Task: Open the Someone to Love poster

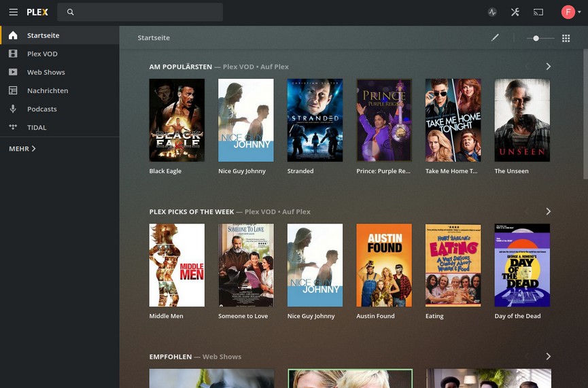Action: [x=246, y=265]
